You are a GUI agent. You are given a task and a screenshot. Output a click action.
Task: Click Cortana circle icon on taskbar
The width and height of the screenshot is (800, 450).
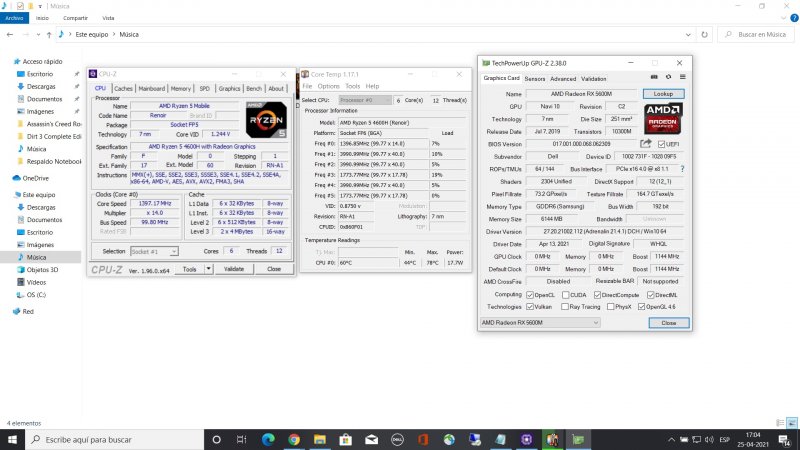point(216,439)
